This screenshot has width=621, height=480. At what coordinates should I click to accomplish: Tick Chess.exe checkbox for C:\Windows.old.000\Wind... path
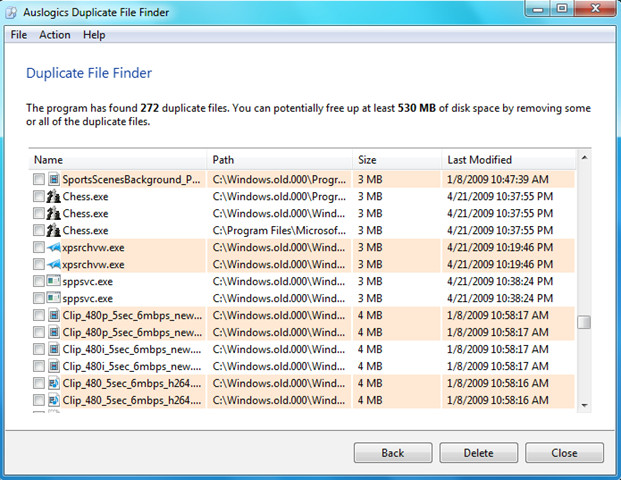pos(38,213)
